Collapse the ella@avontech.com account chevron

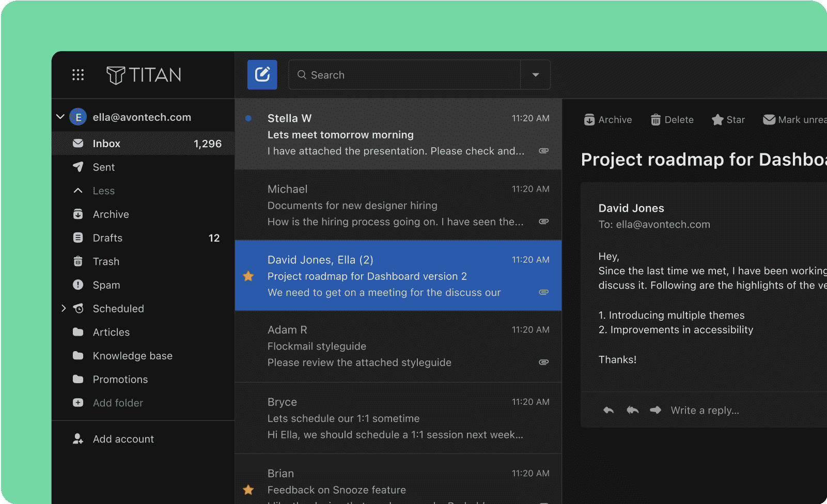click(60, 117)
